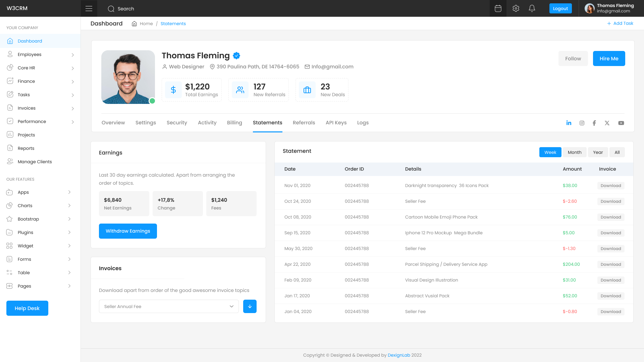Open Thomas Fleming's LinkedIn profile icon
The image size is (644, 362).
pos(569,123)
